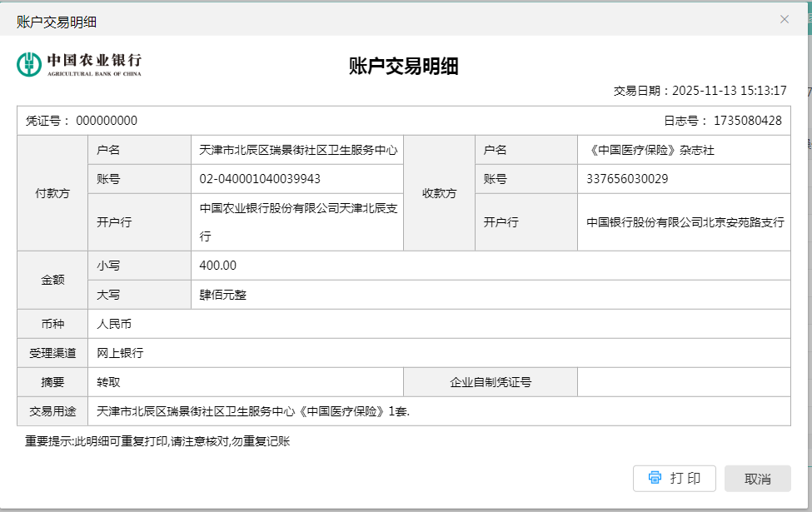Click the 打印 print button
Image resolution: width=812 pixels, height=512 pixels.
(x=674, y=479)
